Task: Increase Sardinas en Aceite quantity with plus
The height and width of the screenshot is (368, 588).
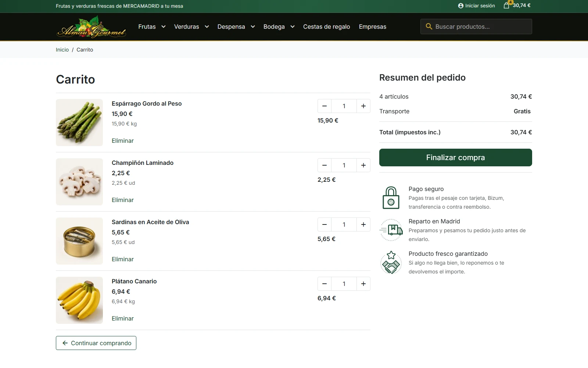Action: pos(363,224)
